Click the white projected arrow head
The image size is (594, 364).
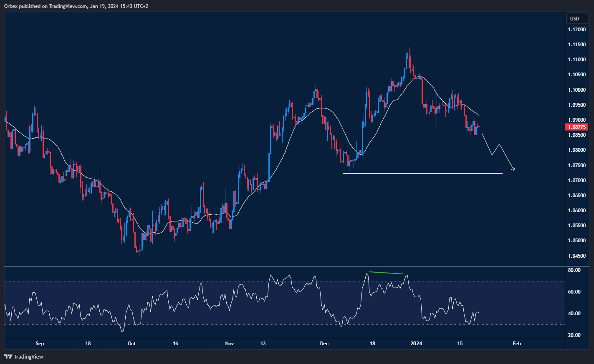click(x=514, y=169)
